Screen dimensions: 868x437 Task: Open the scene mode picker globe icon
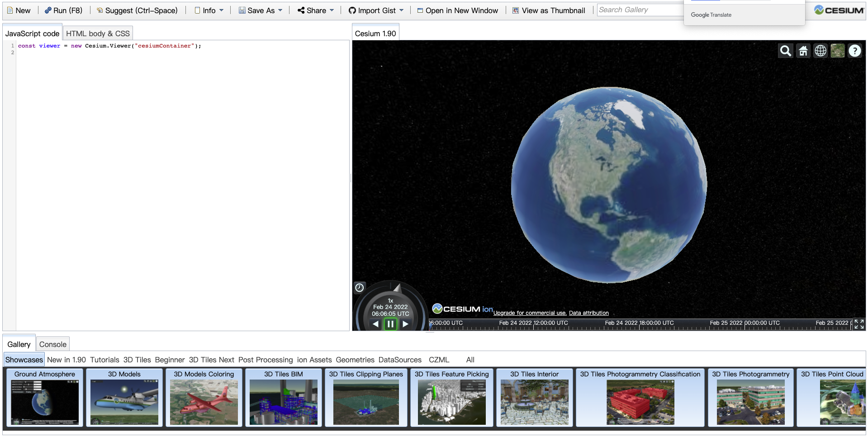click(x=821, y=51)
